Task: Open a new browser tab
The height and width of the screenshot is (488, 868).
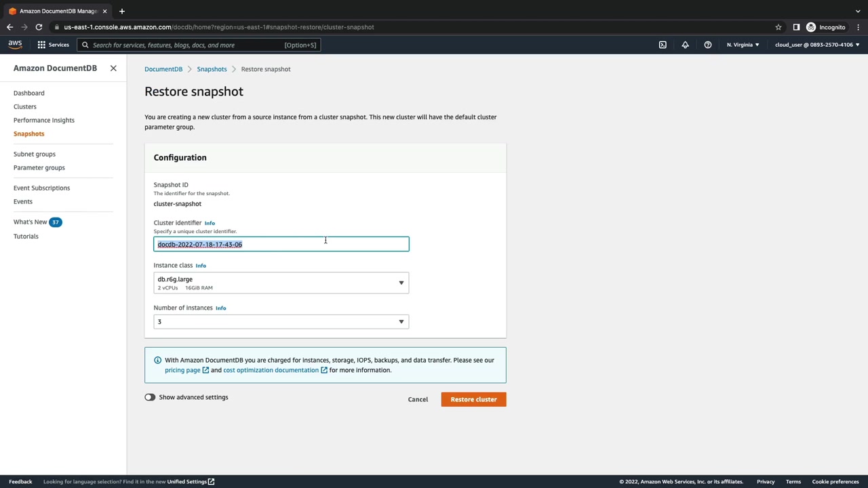Action: [122, 11]
